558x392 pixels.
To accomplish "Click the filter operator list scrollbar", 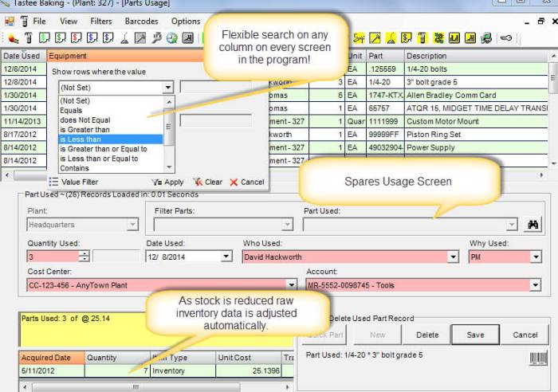I will 169,134.
